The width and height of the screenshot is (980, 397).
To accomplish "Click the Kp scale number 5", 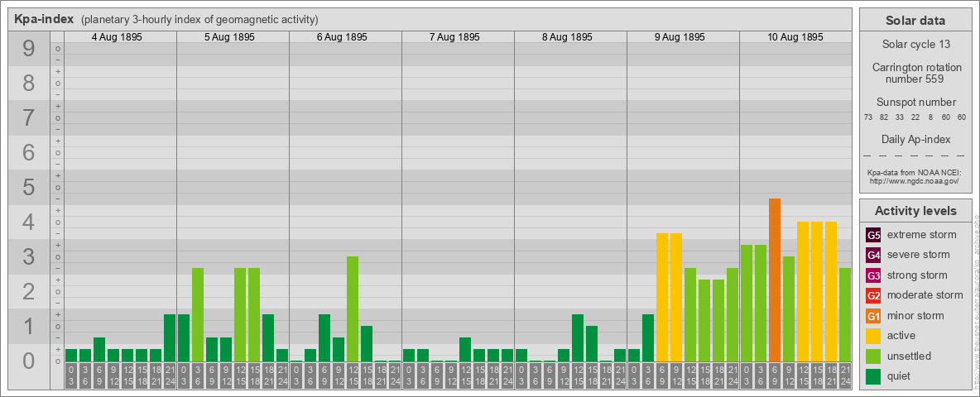I will pos(29,187).
